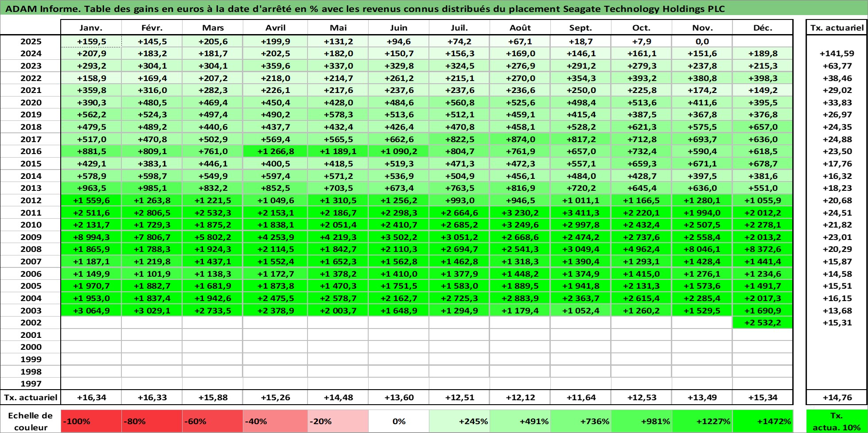Select the 1997 row label

31,384
